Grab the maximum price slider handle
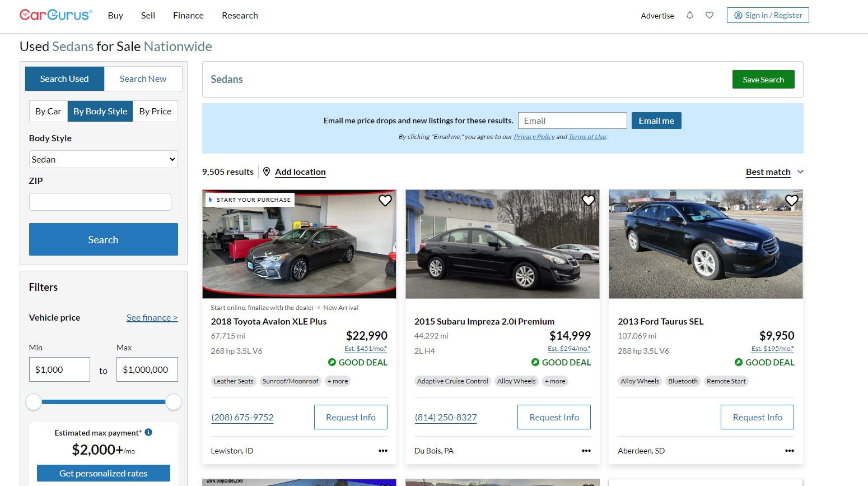 [174, 402]
